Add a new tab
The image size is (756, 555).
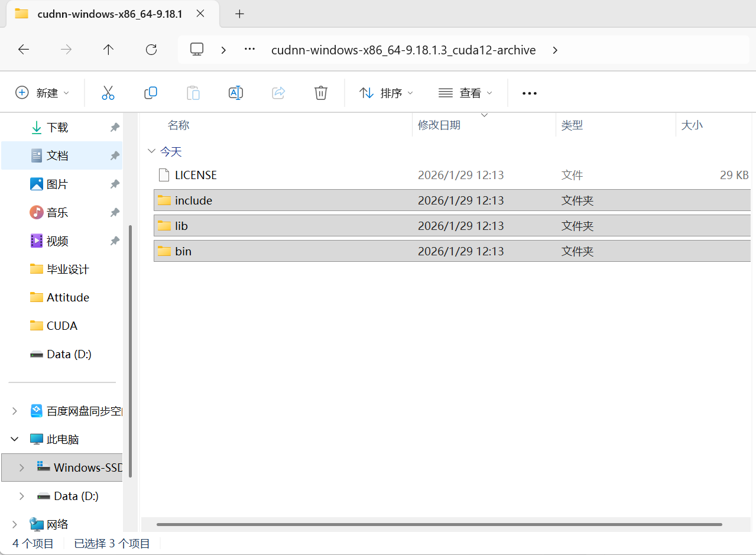click(239, 14)
